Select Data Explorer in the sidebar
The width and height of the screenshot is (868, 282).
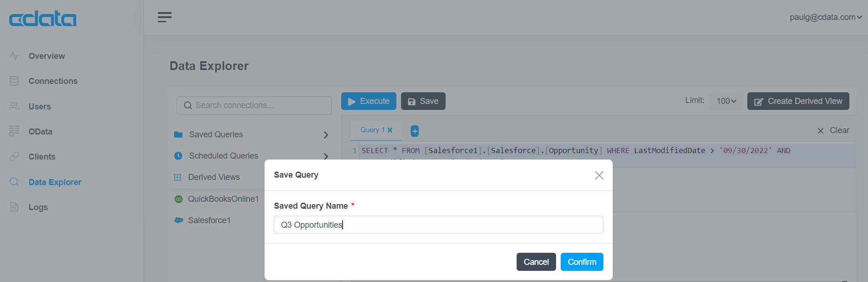[55, 182]
